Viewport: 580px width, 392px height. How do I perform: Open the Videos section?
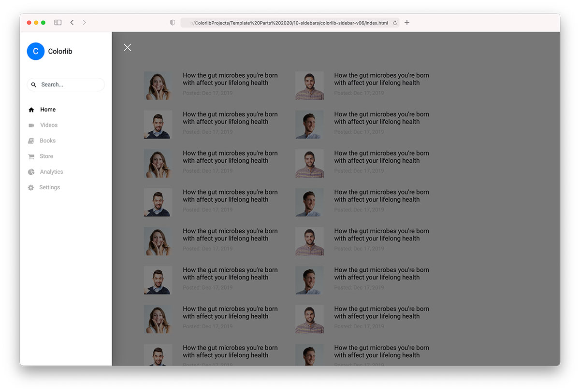[49, 125]
